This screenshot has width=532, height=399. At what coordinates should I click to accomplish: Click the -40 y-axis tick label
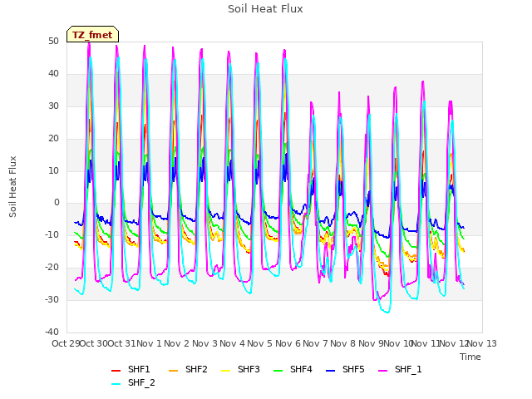[52, 332]
